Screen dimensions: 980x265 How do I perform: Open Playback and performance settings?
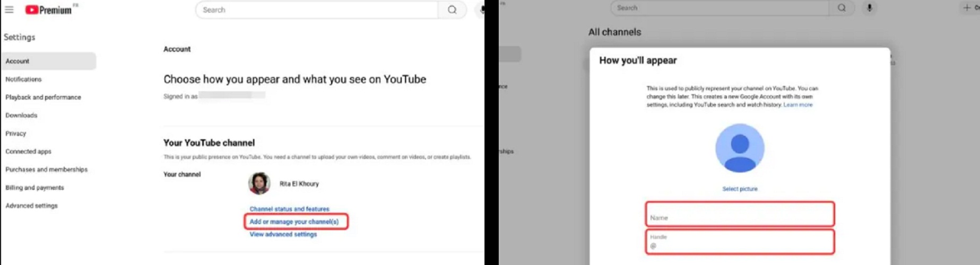pos(43,97)
